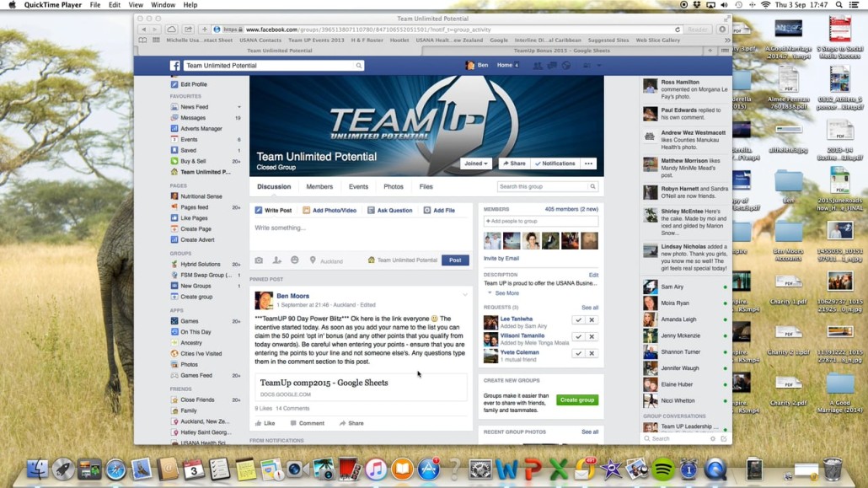Click the Share button on the group cover
868x488 pixels.
click(x=514, y=164)
